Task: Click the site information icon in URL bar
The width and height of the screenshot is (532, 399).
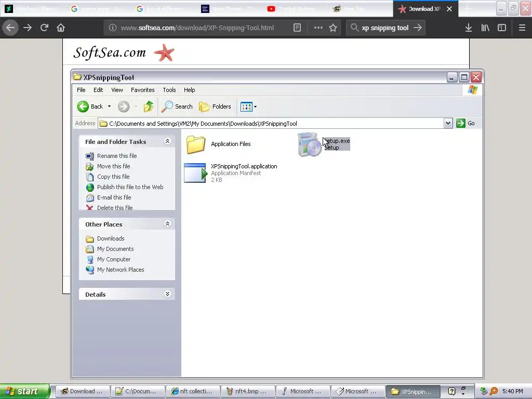Action: pyautogui.click(x=113, y=28)
